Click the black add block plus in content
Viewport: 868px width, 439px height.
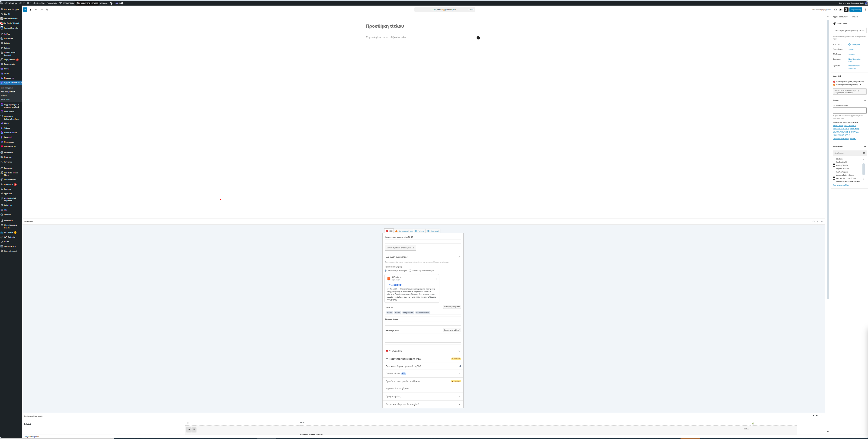tap(478, 38)
